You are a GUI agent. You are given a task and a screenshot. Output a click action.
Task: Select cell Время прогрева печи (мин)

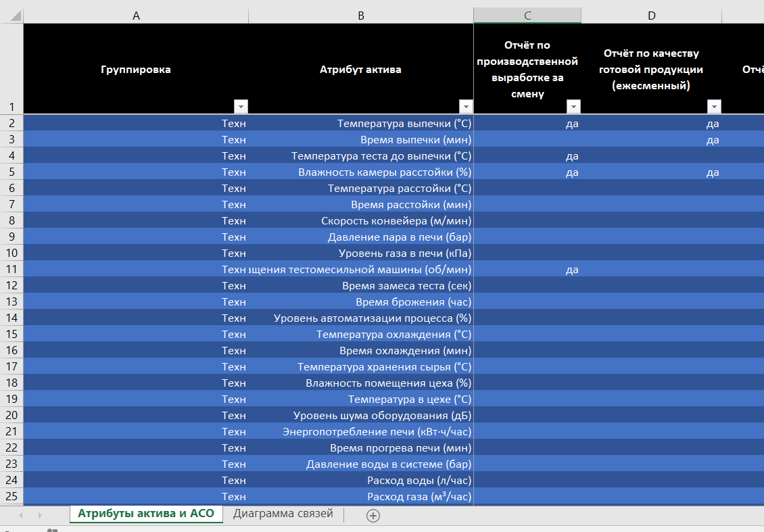[x=361, y=448]
